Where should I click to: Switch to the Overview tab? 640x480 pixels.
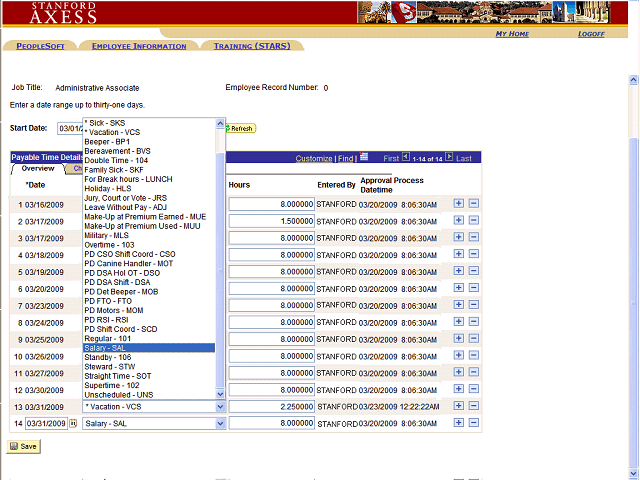pyautogui.click(x=38, y=169)
